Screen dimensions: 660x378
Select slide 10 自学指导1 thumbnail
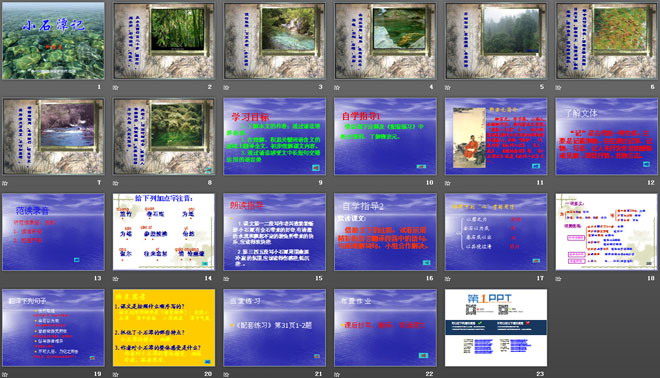385,136
